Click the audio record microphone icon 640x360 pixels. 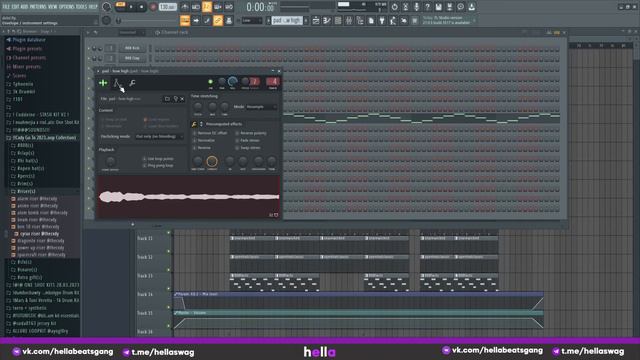tap(416, 7)
